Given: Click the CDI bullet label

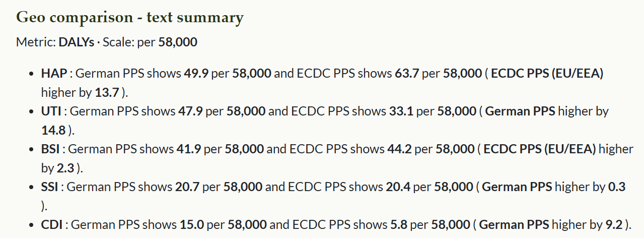Looking at the screenshot, I should point(52,224).
